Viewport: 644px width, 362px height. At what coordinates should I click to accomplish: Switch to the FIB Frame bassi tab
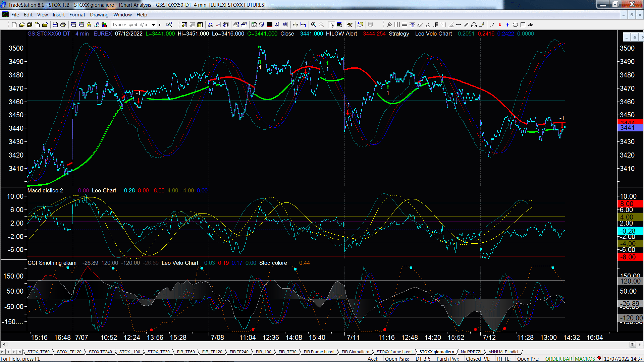(319, 352)
